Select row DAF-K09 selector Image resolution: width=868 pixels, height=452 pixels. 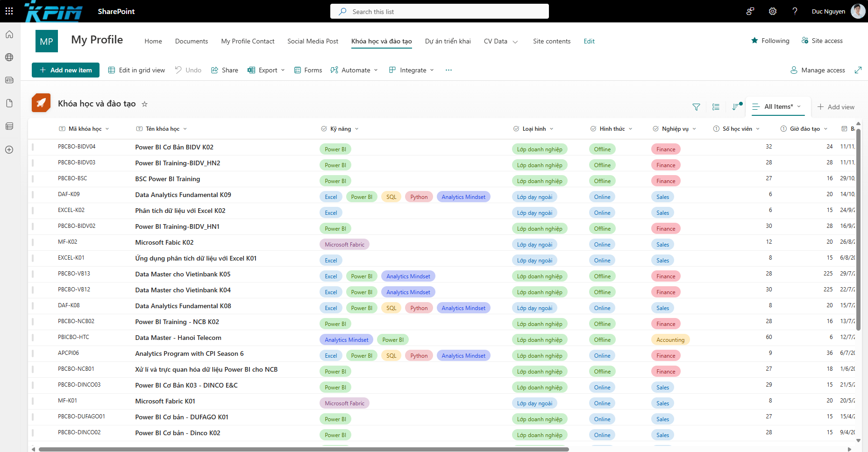(x=33, y=195)
